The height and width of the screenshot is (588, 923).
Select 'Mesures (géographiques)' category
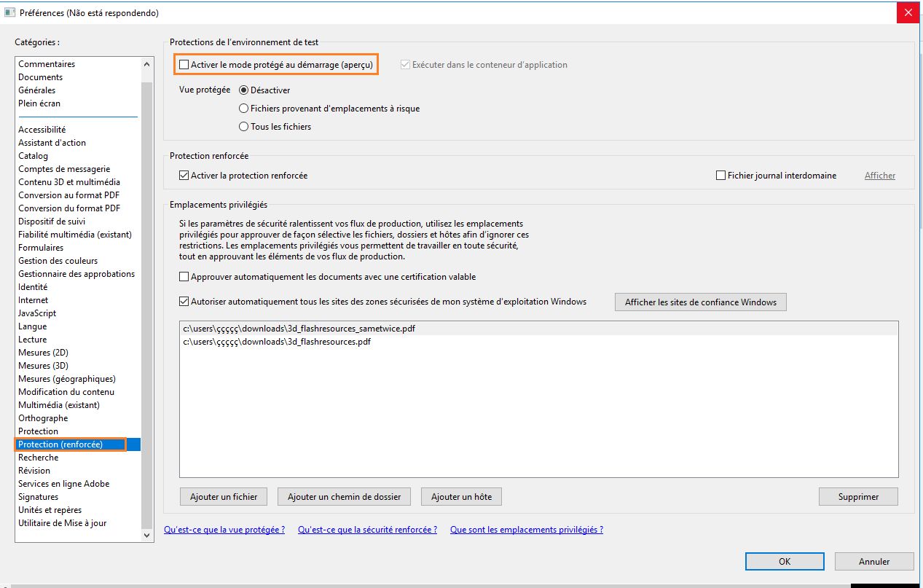click(x=67, y=379)
